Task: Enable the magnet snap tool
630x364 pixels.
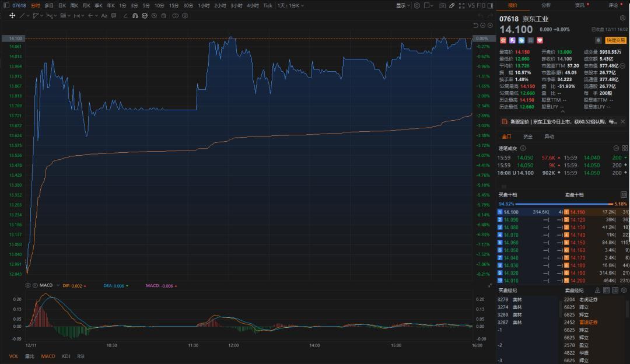Action: pyautogui.click(x=135, y=16)
